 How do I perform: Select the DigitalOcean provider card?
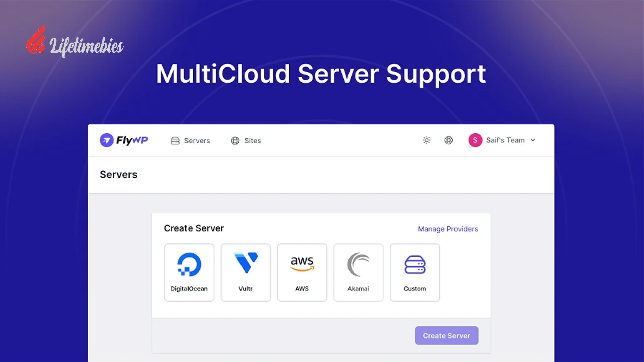(189, 273)
